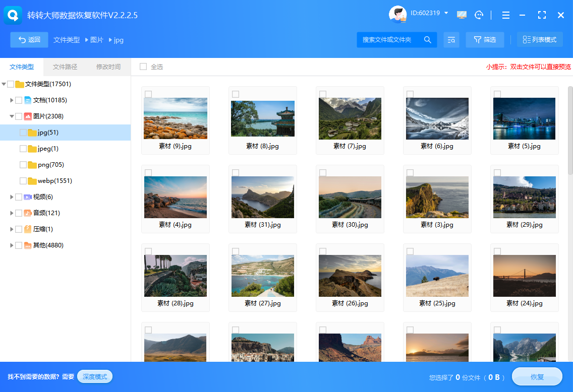This screenshot has width=573, height=392.
Task: Click the 恢复 recover button
Action: pyautogui.click(x=537, y=377)
